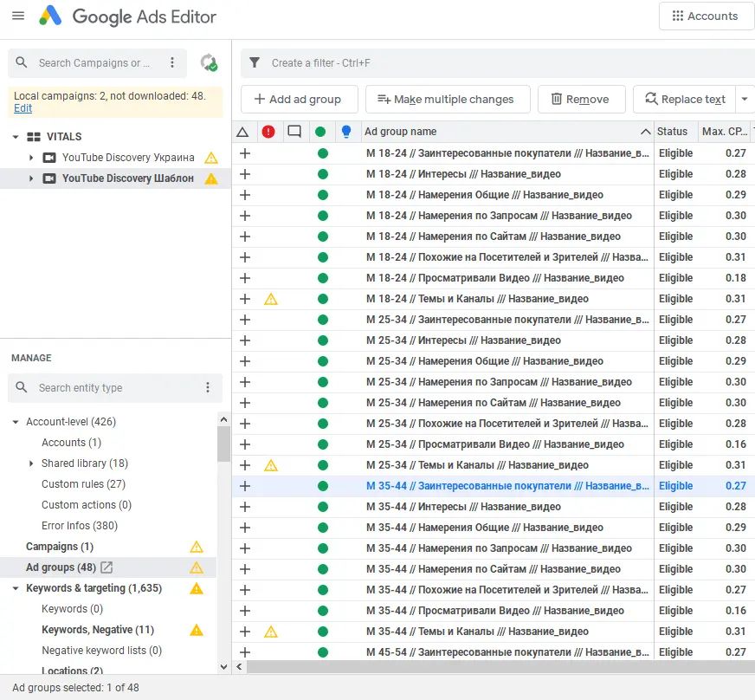Collapse the VITALS account tree
755x700 pixels.
point(16,137)
